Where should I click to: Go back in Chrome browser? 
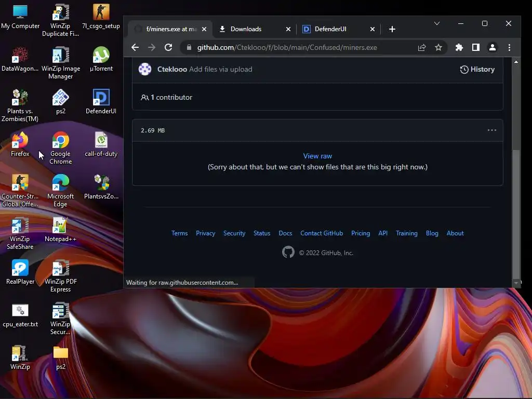(x=135, y=47)
